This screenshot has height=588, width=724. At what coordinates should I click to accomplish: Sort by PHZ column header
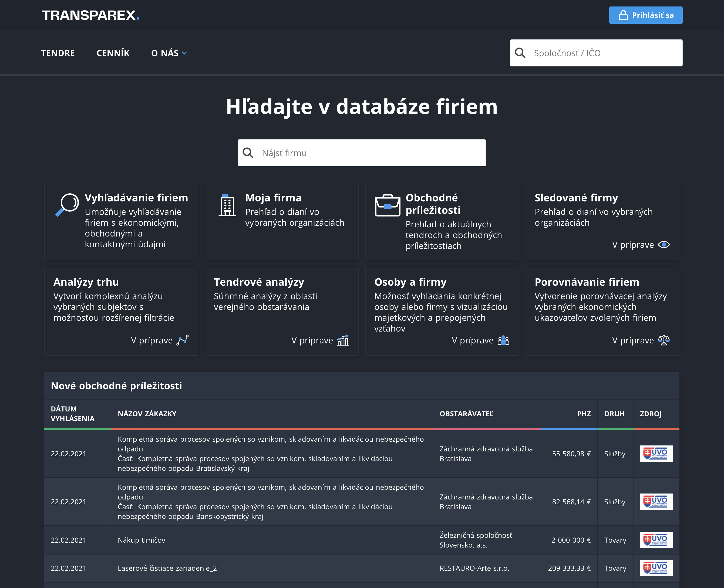pyautogui.click(x=583, y=414)
